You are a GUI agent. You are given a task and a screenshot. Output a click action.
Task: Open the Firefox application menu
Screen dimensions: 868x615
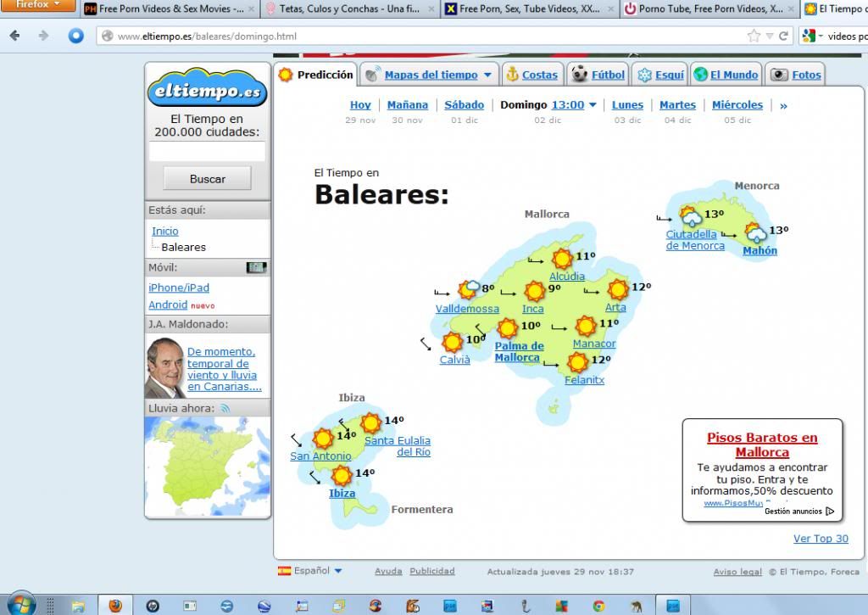click(x=37, y=5)
